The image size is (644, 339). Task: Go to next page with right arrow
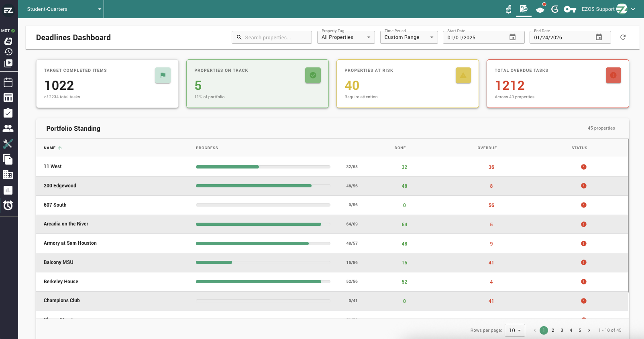coord(589,330)
